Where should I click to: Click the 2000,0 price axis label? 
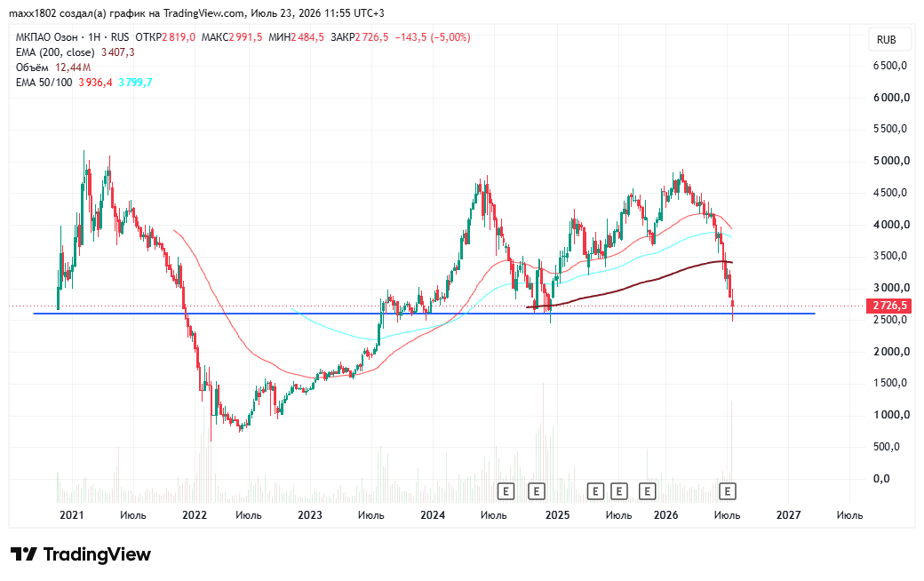click(891, 351)
